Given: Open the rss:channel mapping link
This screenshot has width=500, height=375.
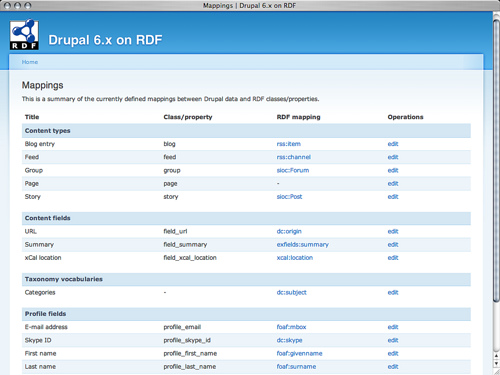Looking at the screenshot, I should click(294, 157).
